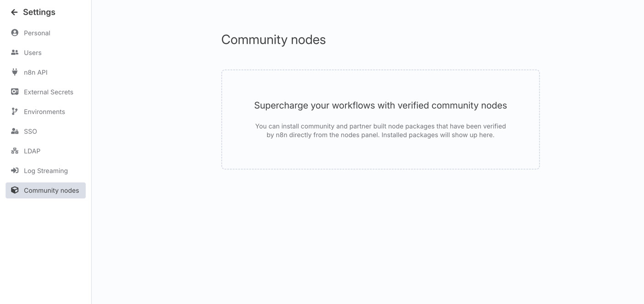This screenshot has height=304, width=644.
Task: Click the Settings header title
Action: [x=39, y=12]
